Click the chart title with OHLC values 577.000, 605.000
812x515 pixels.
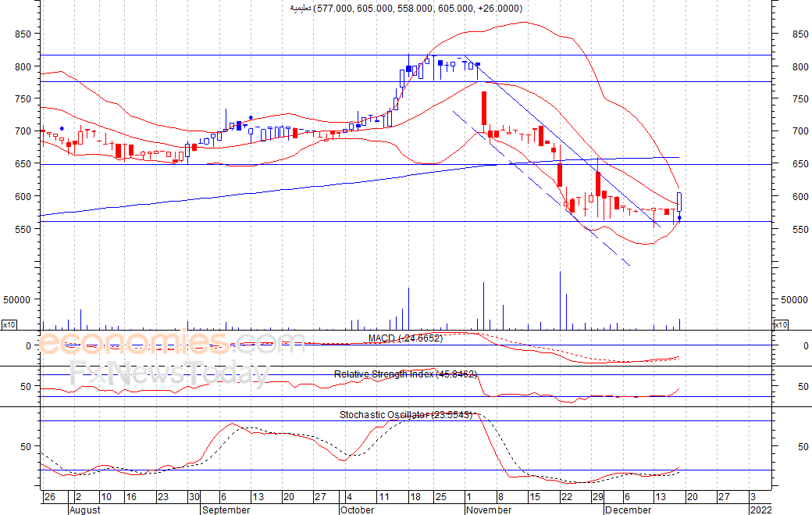tap(406, 9)
